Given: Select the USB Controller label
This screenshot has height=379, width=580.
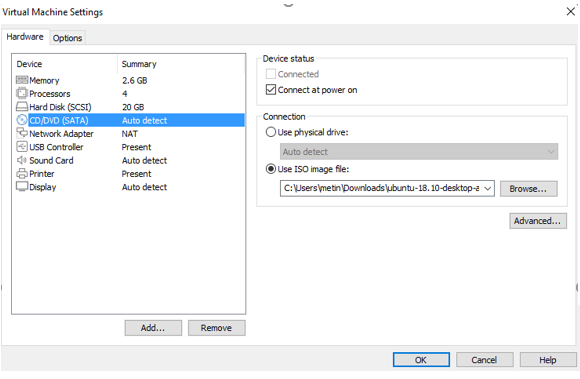Looking at the screenshot, I should click(x=56, y=147).
